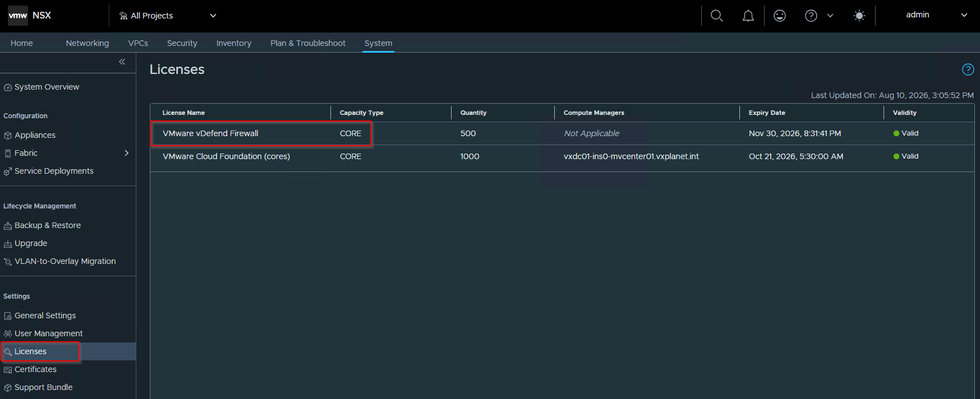Click the feedback smiley icon
Viewport: 980px width, 399px height.
(780, 16)
